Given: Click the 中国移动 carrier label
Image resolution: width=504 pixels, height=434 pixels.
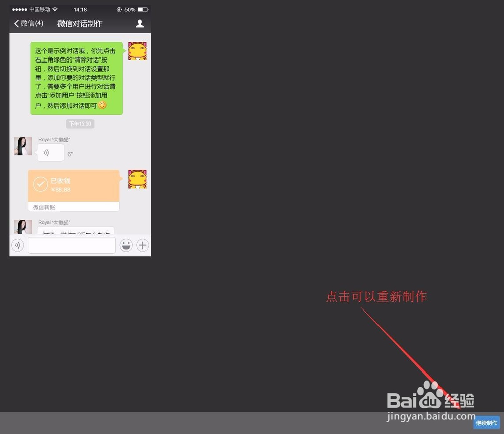Looking at the screenshot, I should coord(40,9).
